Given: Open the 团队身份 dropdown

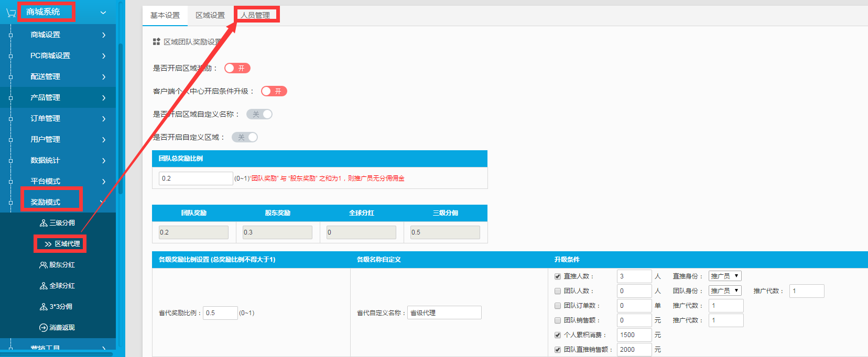Looking at the screenshot, I should pyautogui.click(x=725, y=291).
